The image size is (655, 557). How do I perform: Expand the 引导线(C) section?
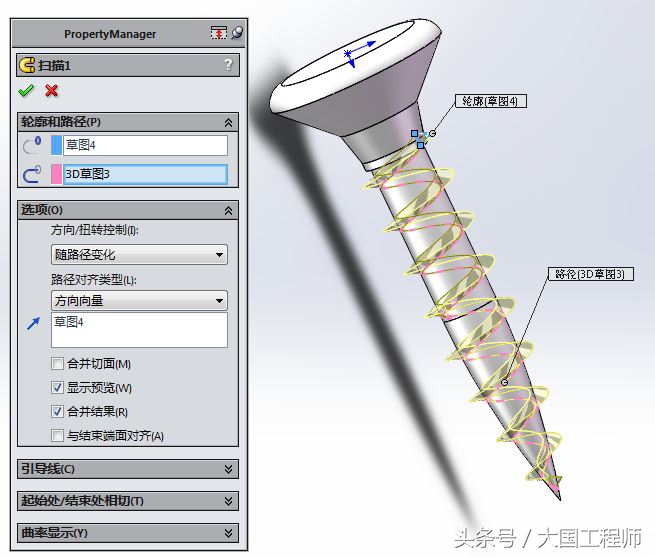coord(128,469)
